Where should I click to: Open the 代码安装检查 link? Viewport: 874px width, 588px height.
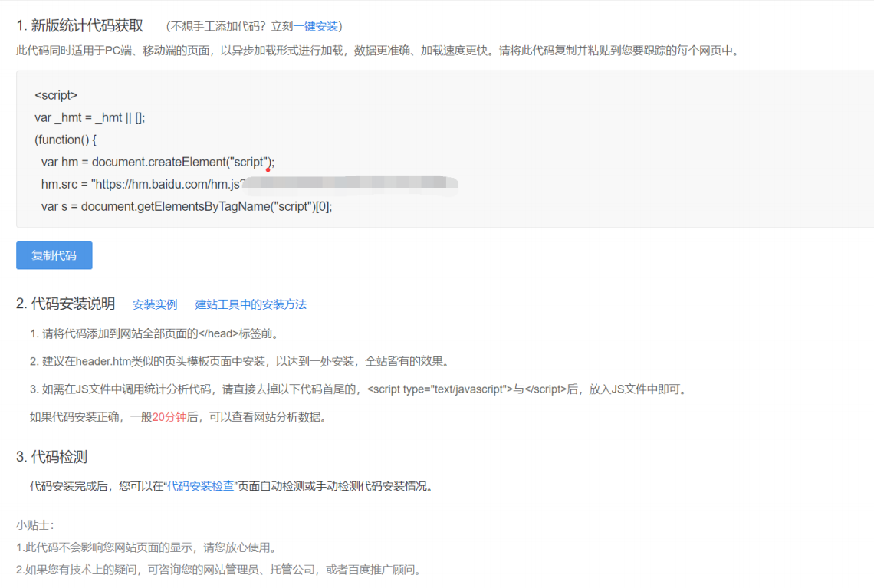pyautogui.click(x=201, y=486)
